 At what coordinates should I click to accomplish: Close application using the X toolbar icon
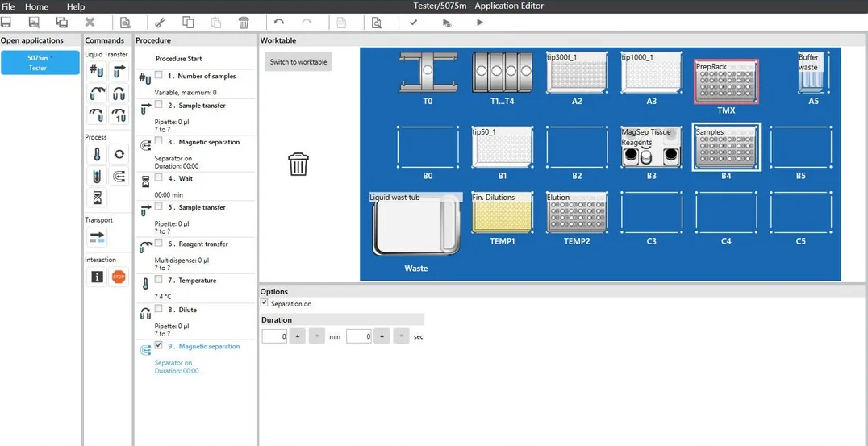pyautogui.click(x=90, y=23)
